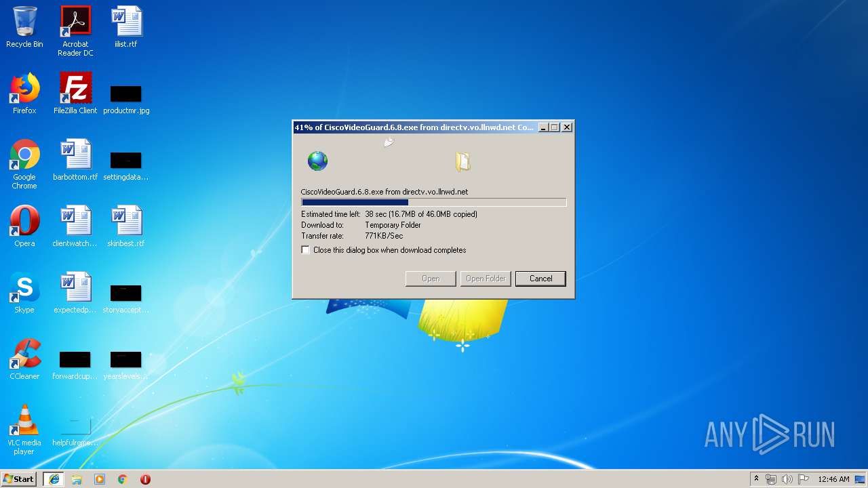This screenshot has height=488, width=868.
Task: Open the Windows Start menu
Action: point(19,479)
